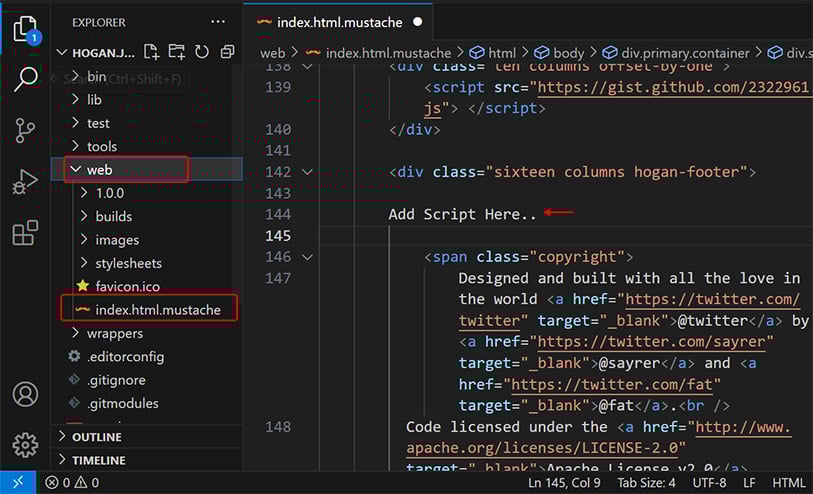Open favicon.ico in the file tree

[129, 287]
